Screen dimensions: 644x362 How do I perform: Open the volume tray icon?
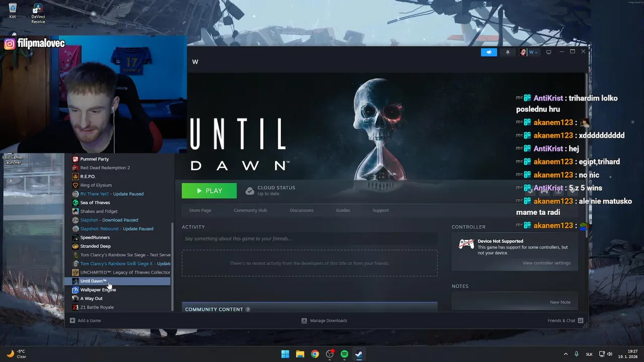(x=609, y=354)
